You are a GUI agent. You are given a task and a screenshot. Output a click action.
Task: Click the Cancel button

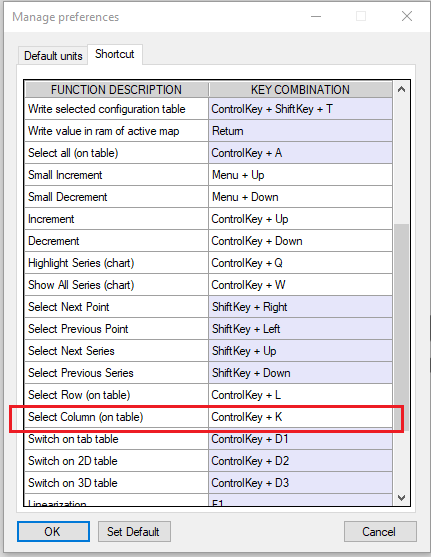380,531
